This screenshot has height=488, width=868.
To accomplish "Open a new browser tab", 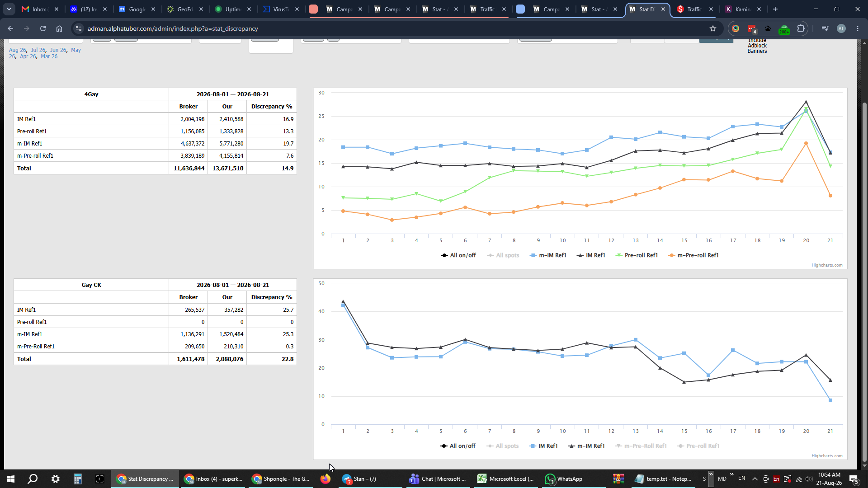I will pyautogui.click(x=775, y=9).
